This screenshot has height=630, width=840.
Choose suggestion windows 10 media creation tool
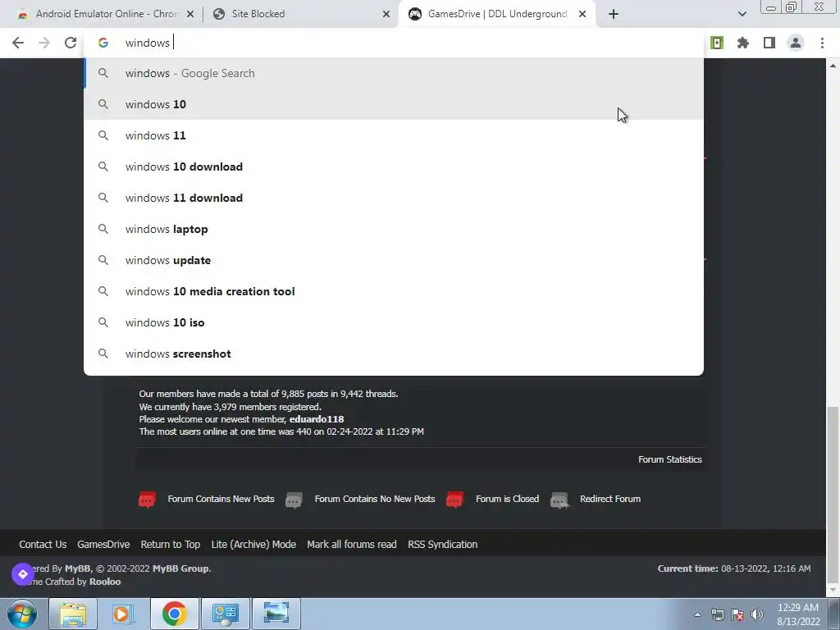(x=394, y=291)
